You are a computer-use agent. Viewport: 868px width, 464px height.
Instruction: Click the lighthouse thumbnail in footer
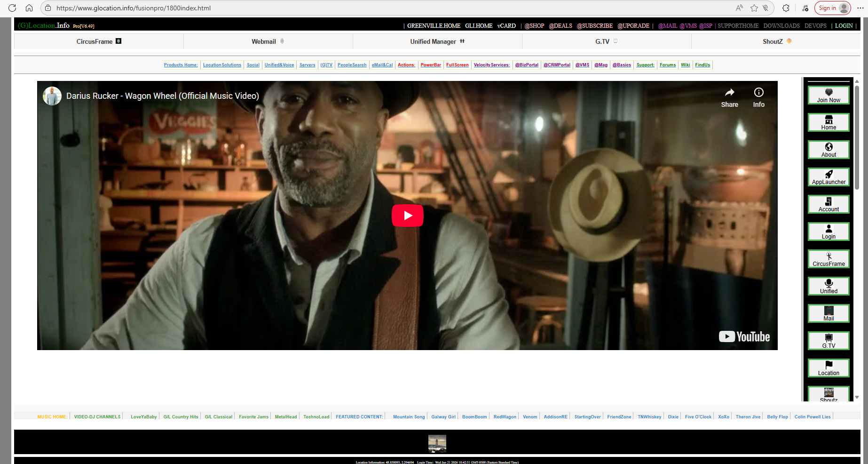pos(437,443)
